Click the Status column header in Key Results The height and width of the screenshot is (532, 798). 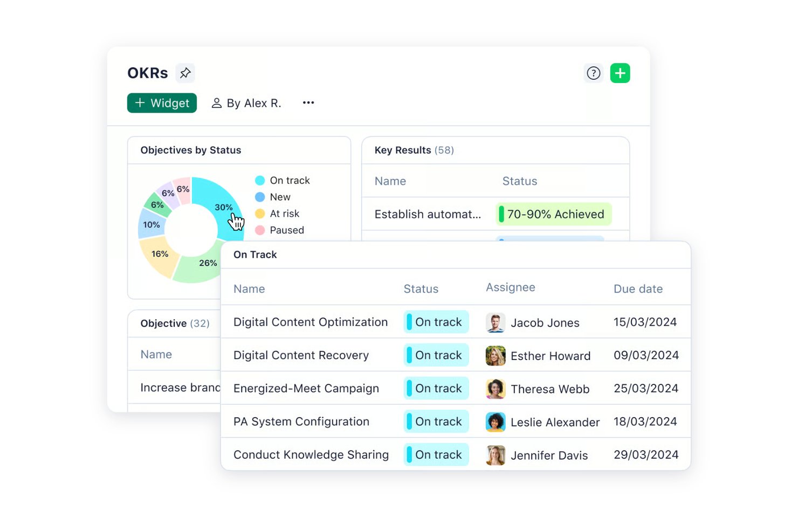pyautogui.click(x=520, y=181)
